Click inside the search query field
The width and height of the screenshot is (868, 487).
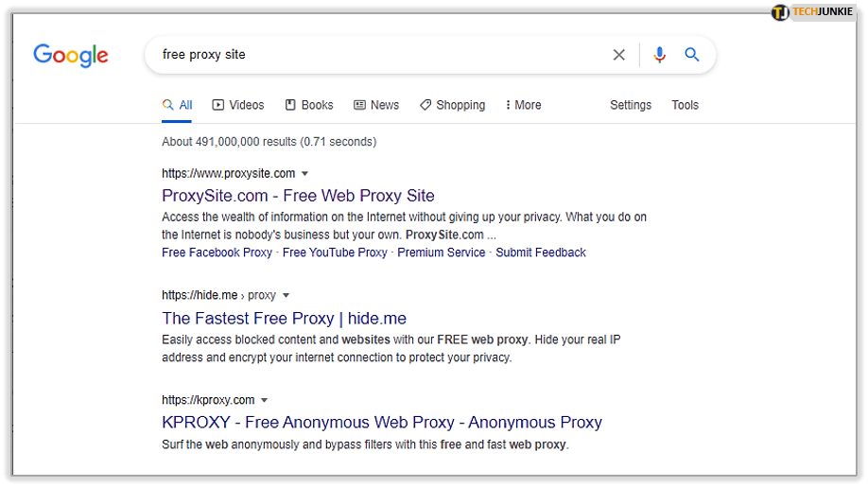tap(378, 55)
